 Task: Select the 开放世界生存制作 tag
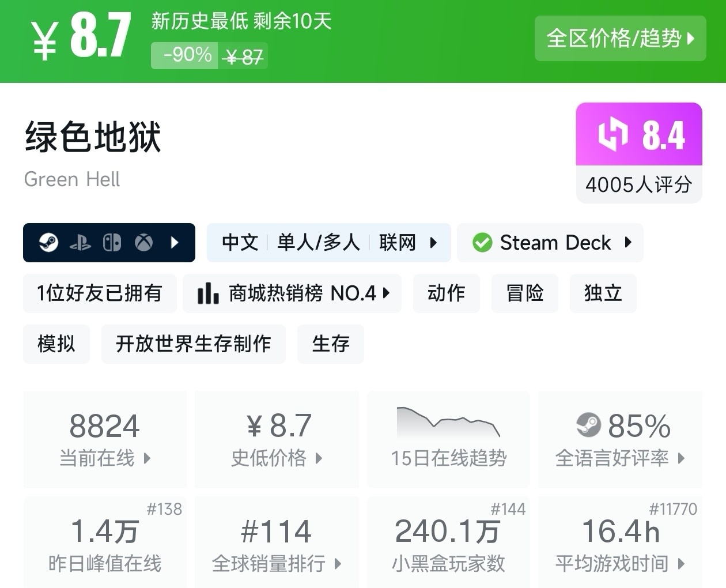[193, 344]
